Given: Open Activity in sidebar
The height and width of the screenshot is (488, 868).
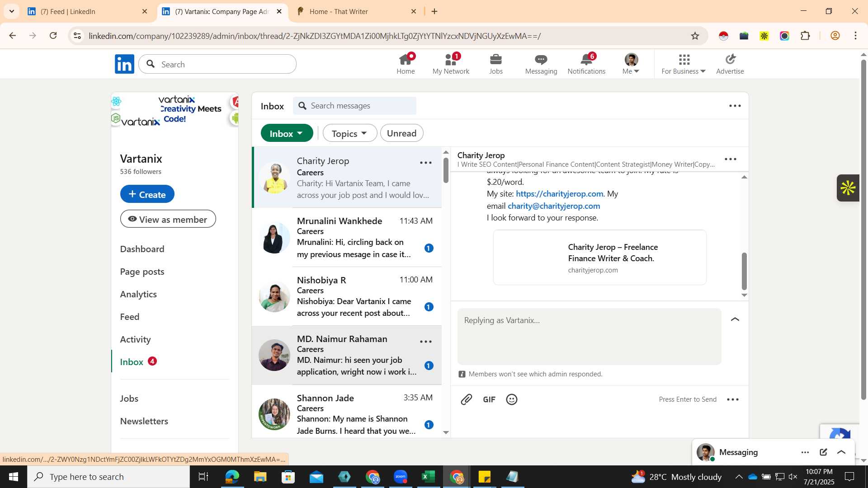Looking at the screenshot, I should pyautogui.click(x=135, y=339).
